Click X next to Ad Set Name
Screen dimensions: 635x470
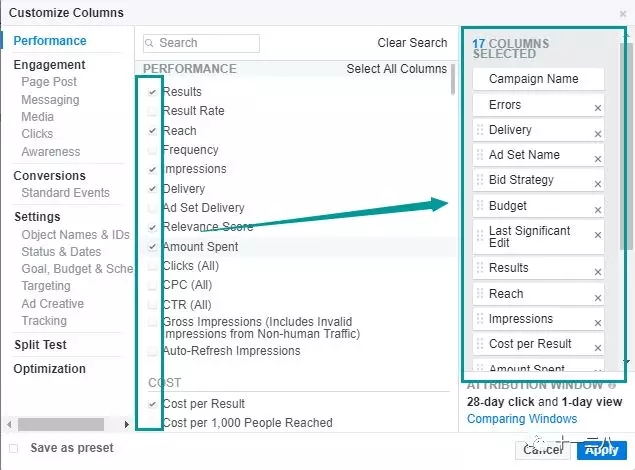click(598, 159)
